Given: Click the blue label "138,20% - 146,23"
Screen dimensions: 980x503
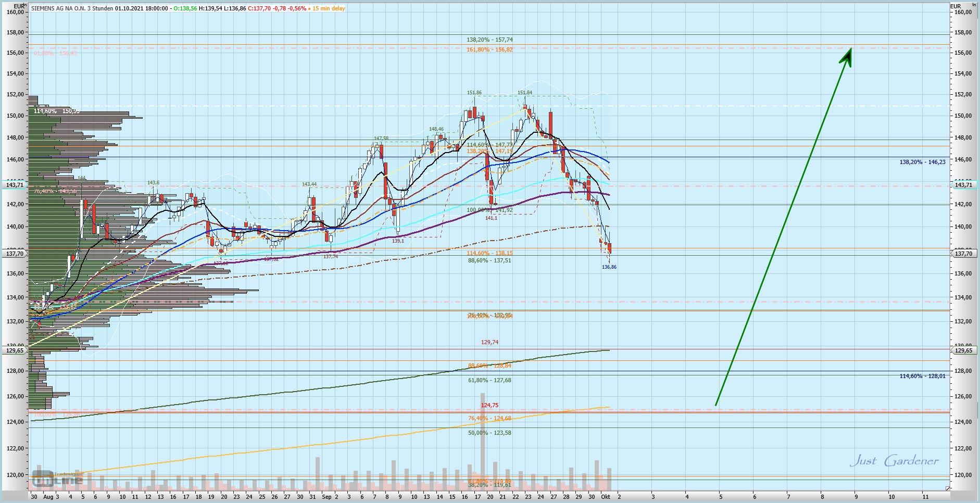Looking at the screenshot, I should (923, 162).
